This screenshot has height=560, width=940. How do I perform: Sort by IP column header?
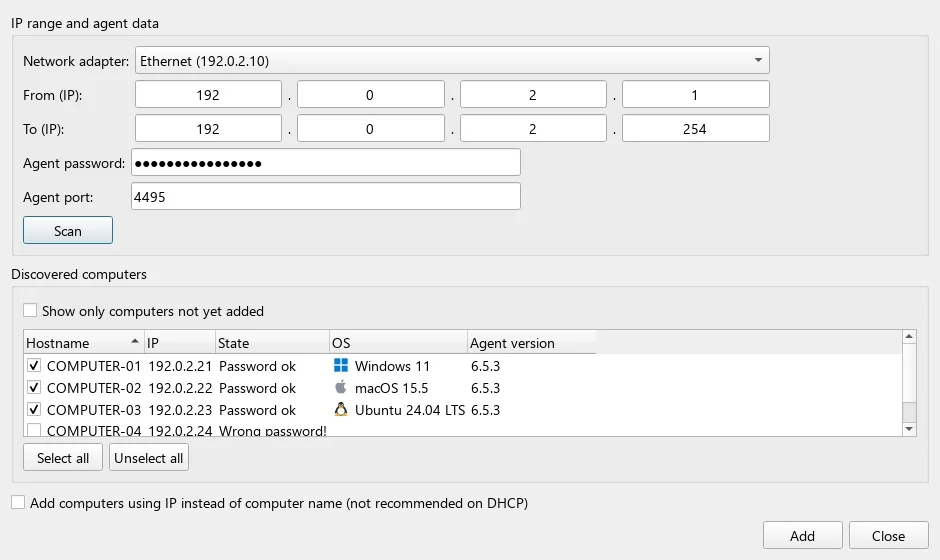(x=180, y=342)
